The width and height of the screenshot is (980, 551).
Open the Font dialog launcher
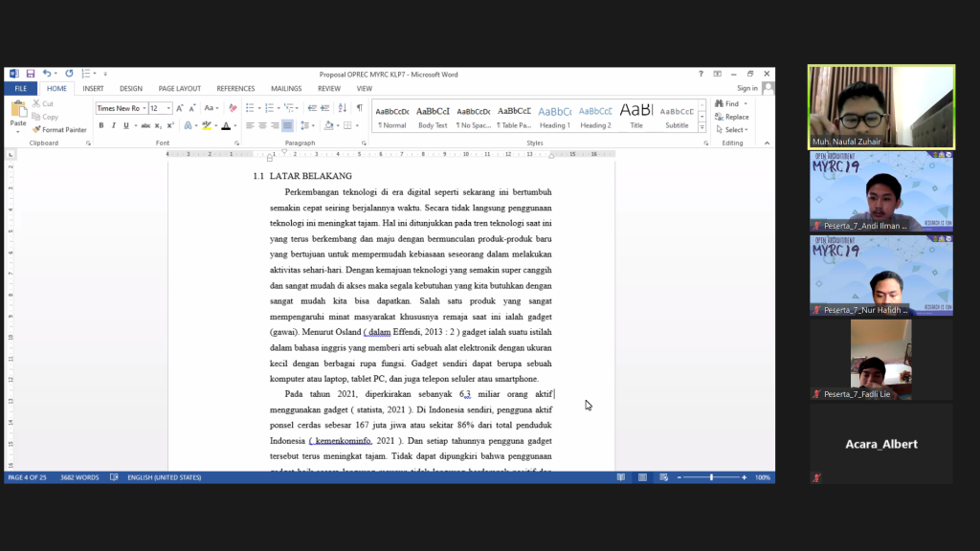point(237,143)
